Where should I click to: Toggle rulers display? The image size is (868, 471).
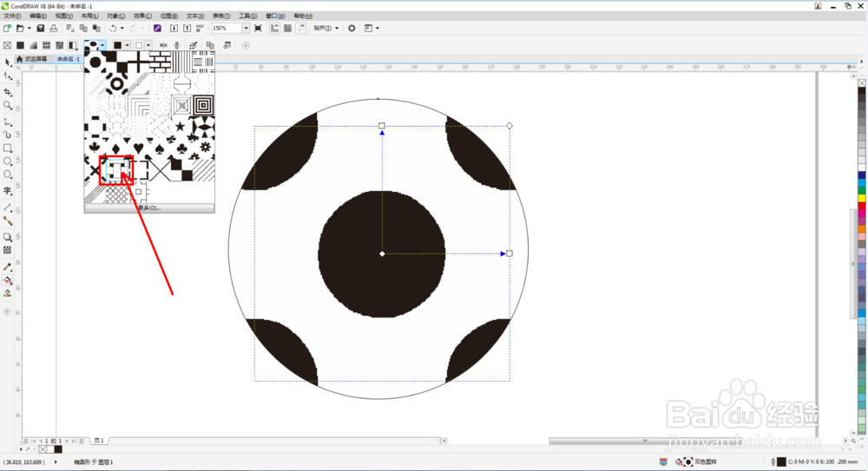pos(274,29)
